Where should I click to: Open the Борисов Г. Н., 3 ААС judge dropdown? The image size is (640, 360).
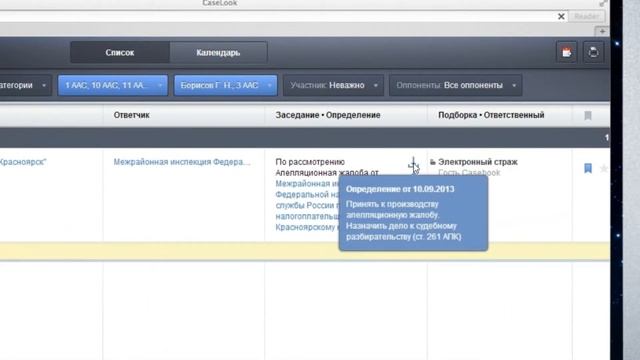click(x=225, y=85)
